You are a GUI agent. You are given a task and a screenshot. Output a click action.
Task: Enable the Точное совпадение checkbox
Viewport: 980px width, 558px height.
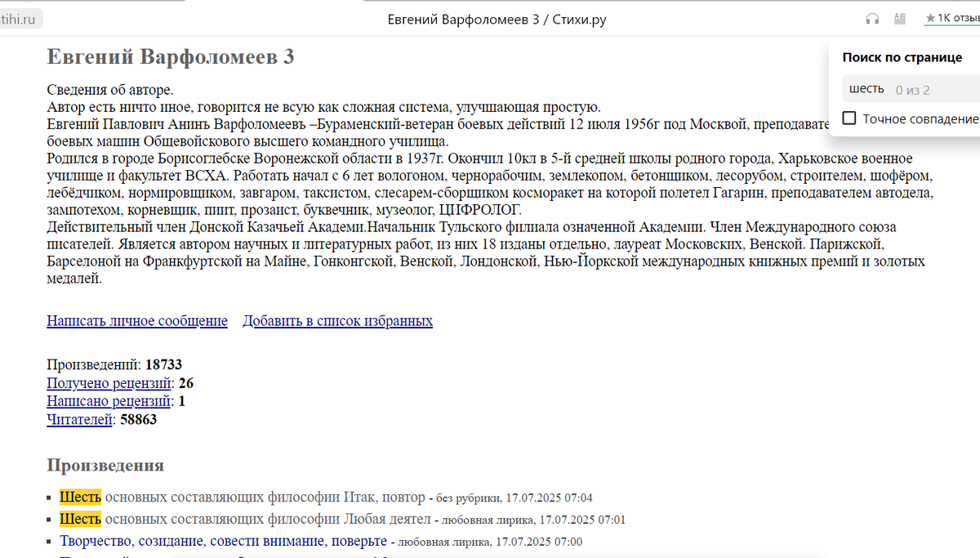pyautogui.click(x=849, y=118)
